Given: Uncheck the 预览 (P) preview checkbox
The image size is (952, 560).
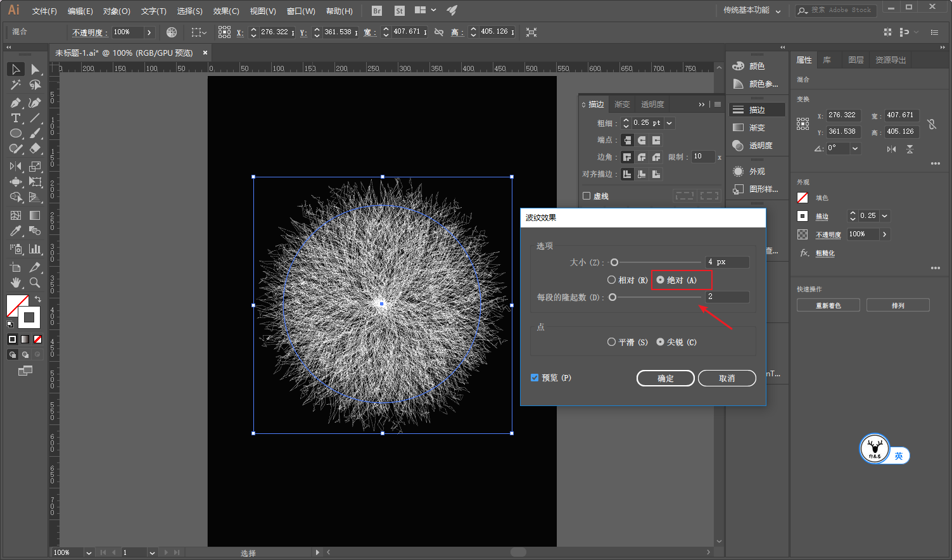Looking at the screenshot, I should click(535, 378).
